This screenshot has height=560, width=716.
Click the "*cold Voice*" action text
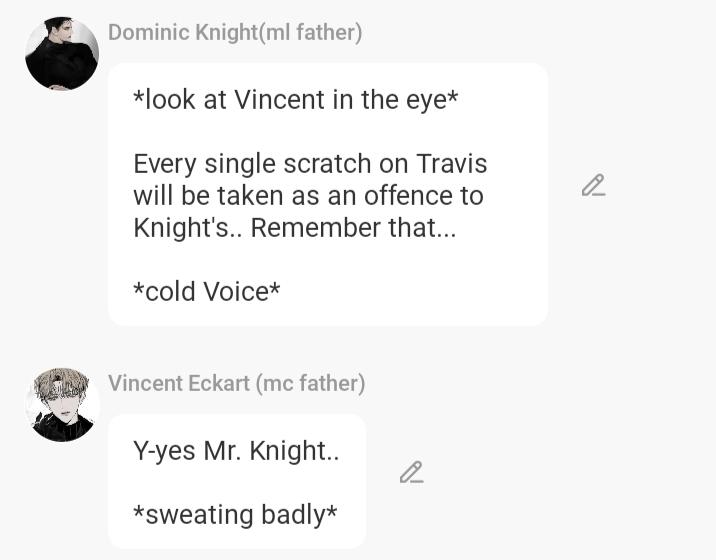click(x=206, y=291)
